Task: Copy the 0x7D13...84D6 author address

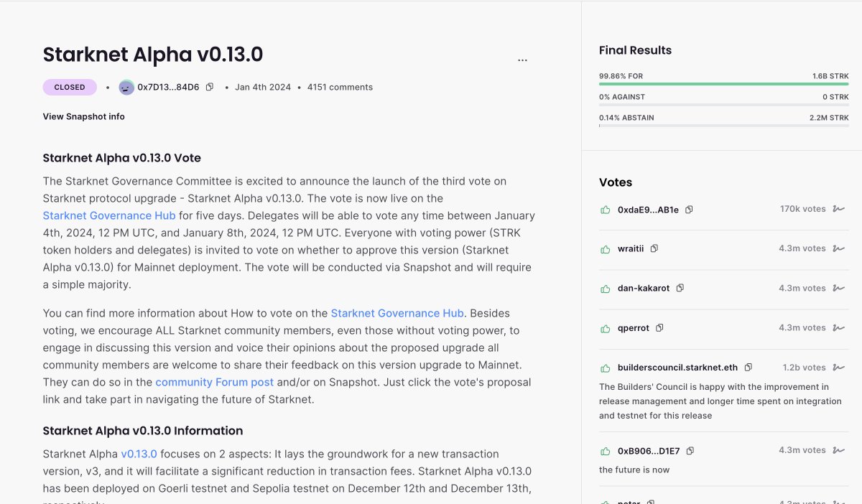Action: (210, 87)
